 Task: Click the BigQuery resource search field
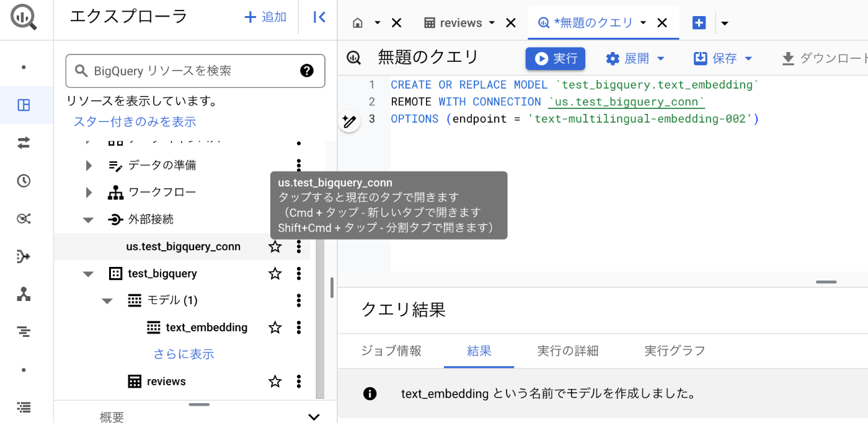pyautogui.click(x=195, y=71)
